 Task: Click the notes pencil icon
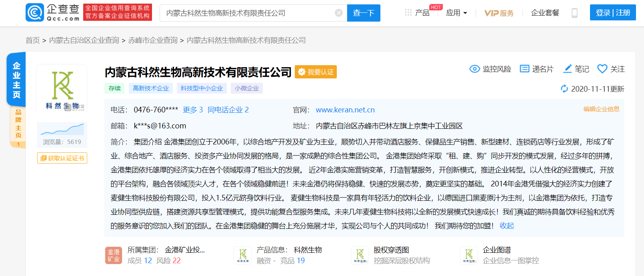[567, 69]
